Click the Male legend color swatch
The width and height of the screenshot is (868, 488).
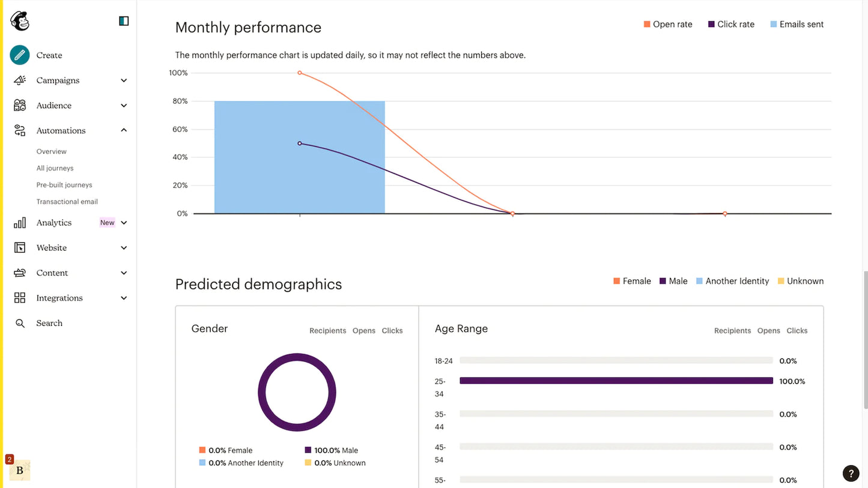coord(663,282)
